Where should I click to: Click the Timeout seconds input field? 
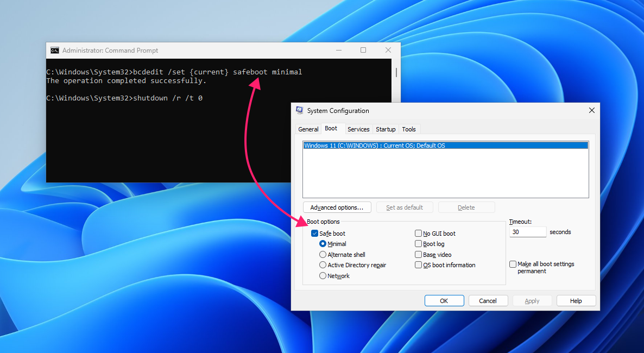tap(528, 232)
